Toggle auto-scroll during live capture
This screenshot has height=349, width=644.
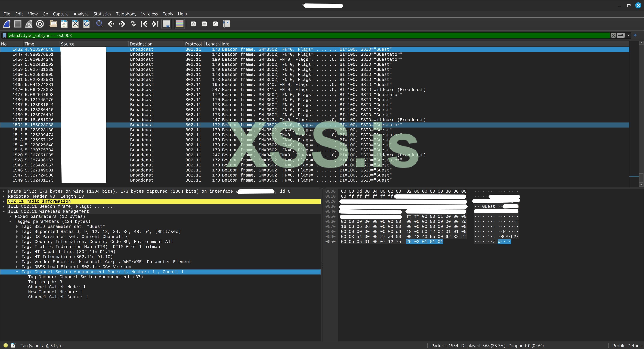166,24
